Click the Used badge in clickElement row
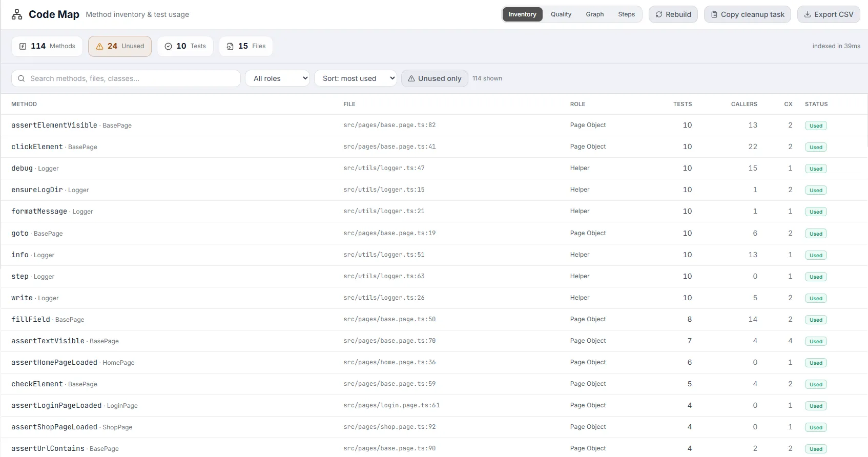Image resolution: width=868 pixels, height=457 pixels. point(816,147)
